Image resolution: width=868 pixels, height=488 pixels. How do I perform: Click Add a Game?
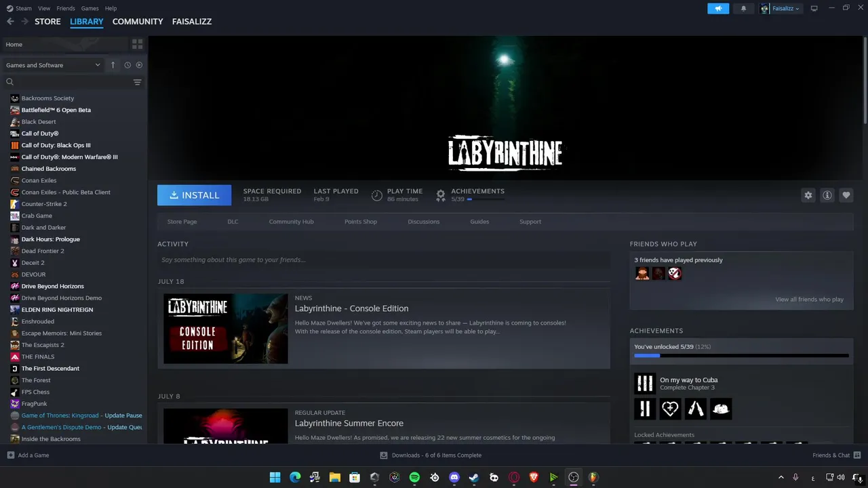tap(28, 455)
